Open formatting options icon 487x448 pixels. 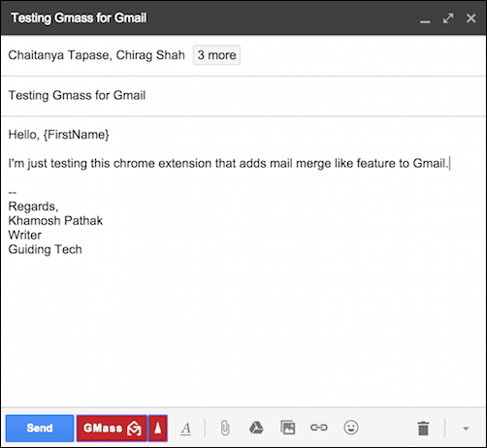(x=186, y=429)
